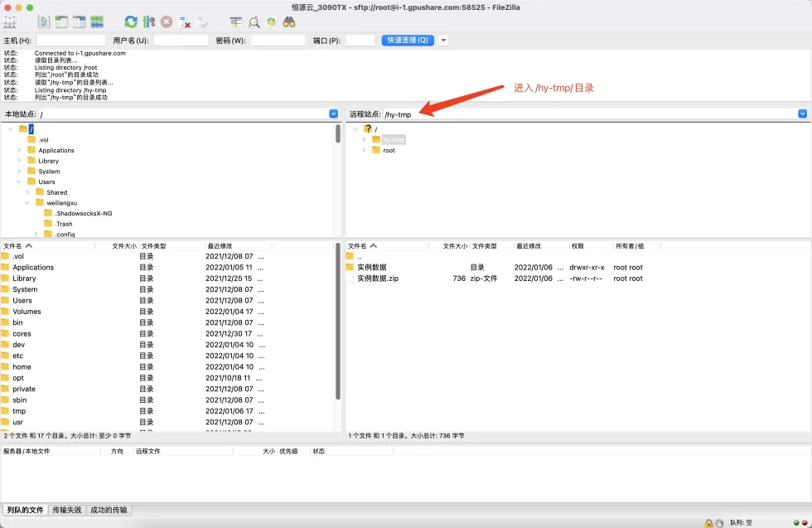Click the grayed-out reconnect icon
The height and width of the screenshot is (528, 812).
point(202,22)
